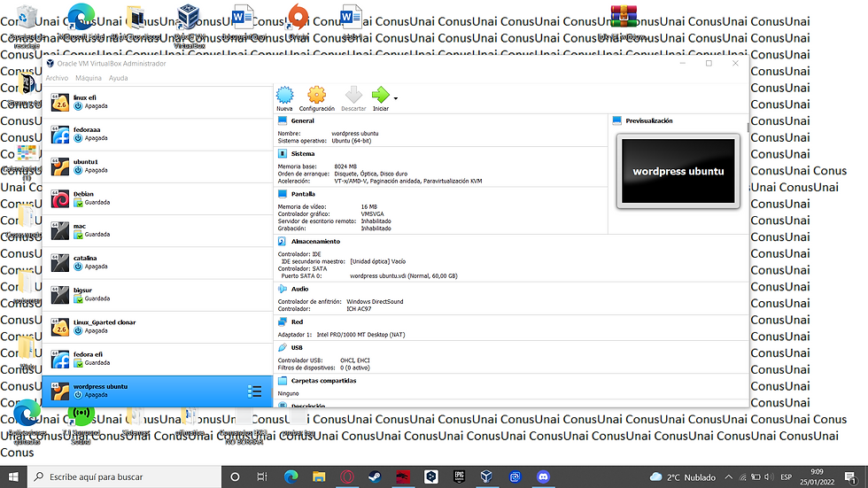Click the 8024 MB memory value

click(x=345, y=167)
